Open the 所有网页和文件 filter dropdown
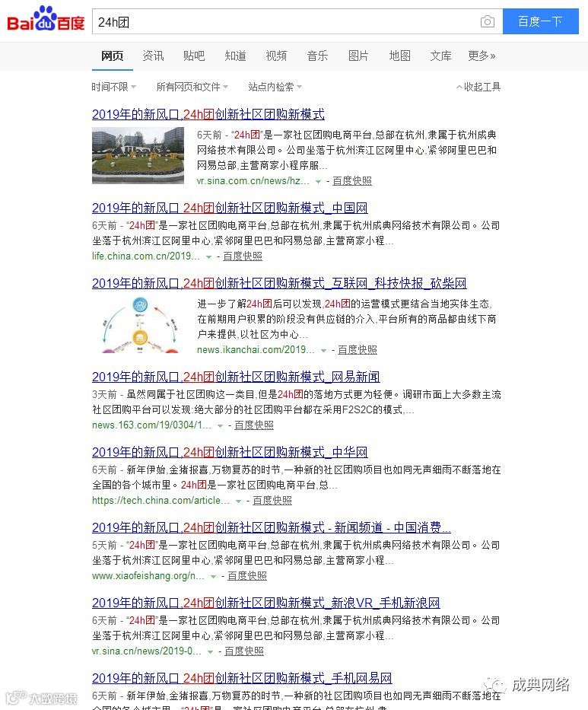 [192, 87]
